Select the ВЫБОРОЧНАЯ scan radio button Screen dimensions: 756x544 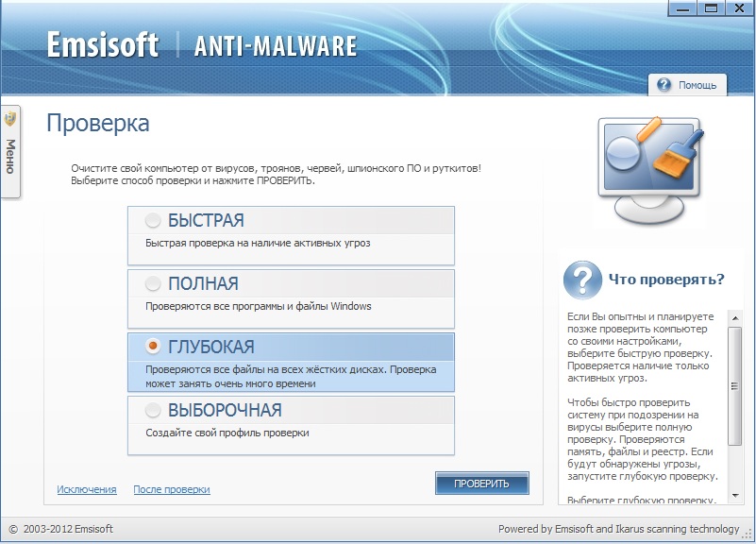click(153, 410)
